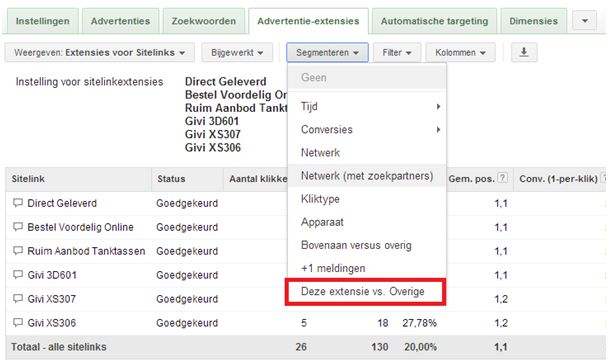Click Goedgekeurd status of Givi XS306
608x364 pixels.
[x=187, y=323]
